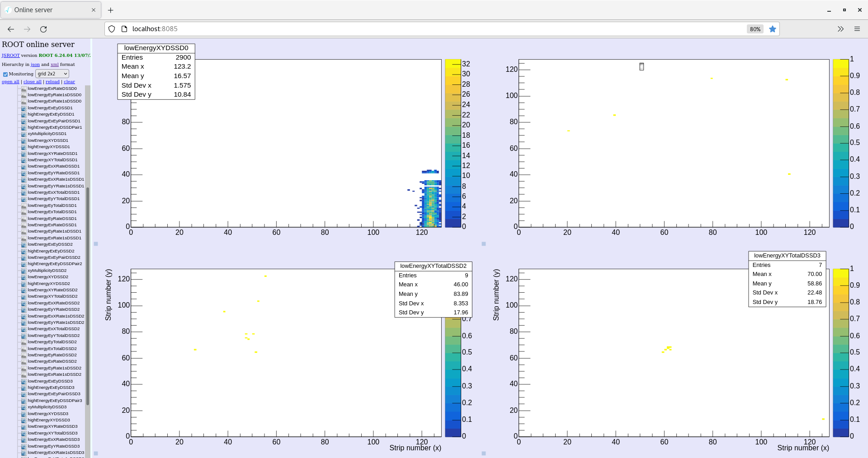Select the Online server browser tab
Screen dimensions: 868x458
pos(50,10)
